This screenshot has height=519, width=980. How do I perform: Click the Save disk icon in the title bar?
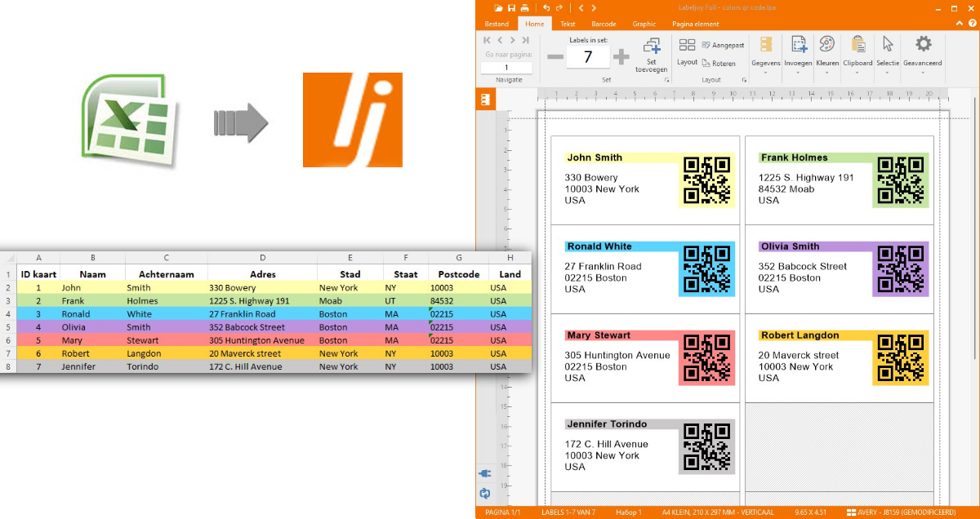[x=511, y=7]
